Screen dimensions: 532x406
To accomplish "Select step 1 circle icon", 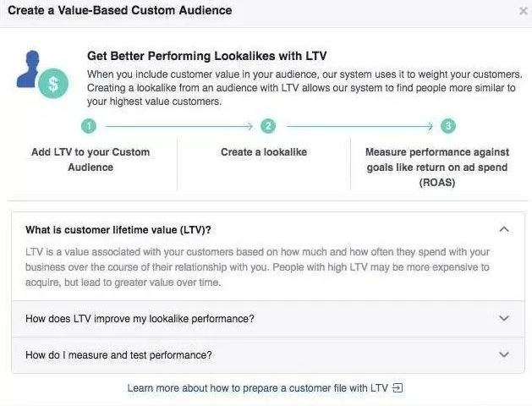I will tap(89, 127).
